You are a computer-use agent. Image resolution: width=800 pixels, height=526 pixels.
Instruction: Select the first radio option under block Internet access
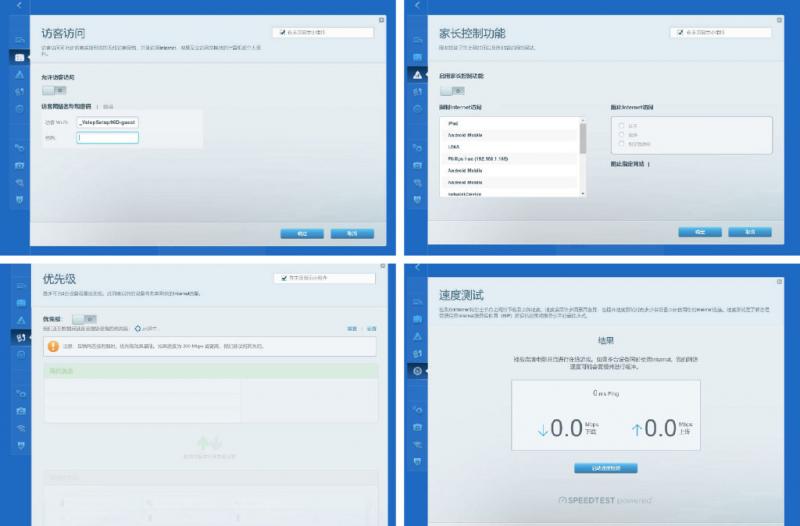pyautogui.click(x=621, y=126)
